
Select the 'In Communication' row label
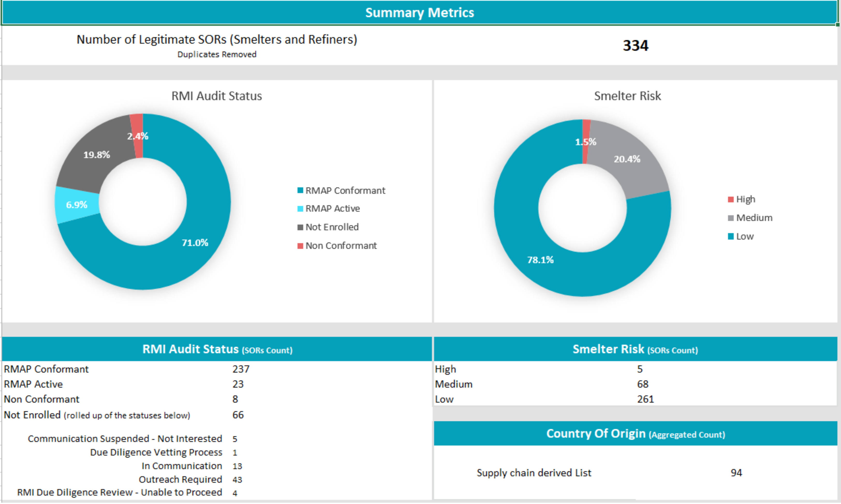coord(182,466)
